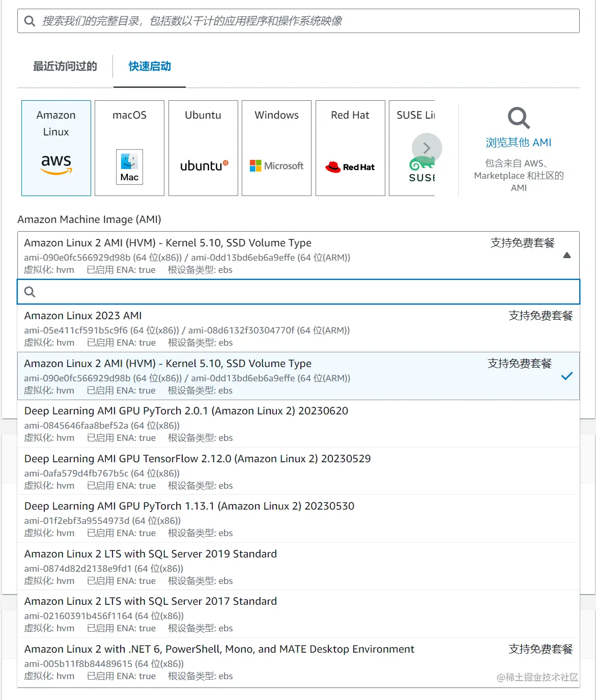Click the checkmark on the selected AMI option

[x=566, y=376]
